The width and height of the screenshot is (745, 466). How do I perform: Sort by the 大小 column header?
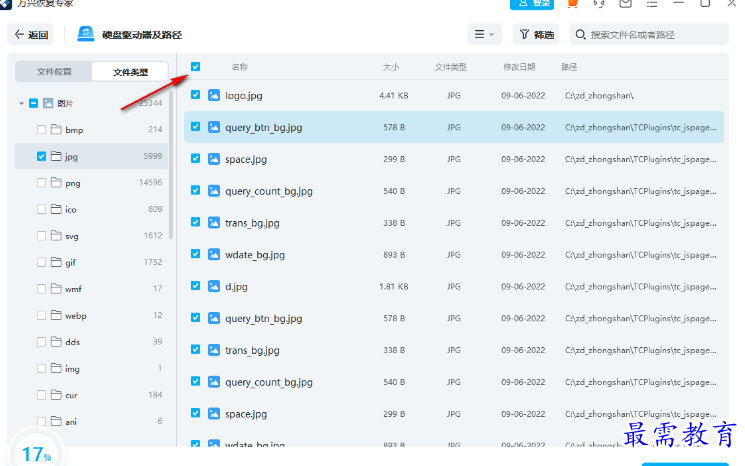390,67
